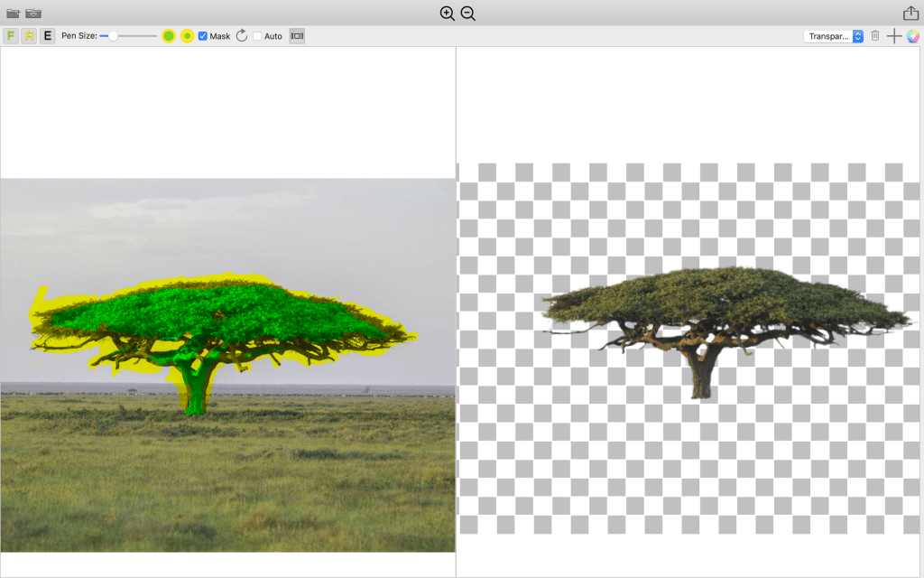
Task: Choose the small green brush tip
Action: (187, 36)
